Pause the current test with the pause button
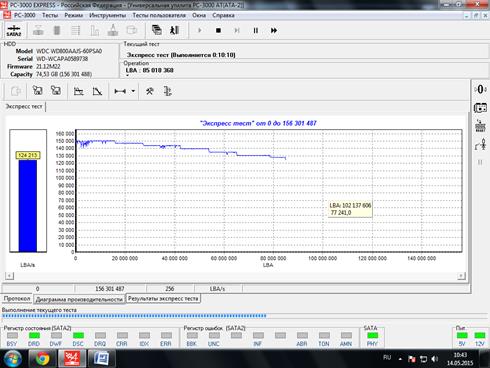The image size is (490, 368). pyautogui.click(x=256, y=30)
